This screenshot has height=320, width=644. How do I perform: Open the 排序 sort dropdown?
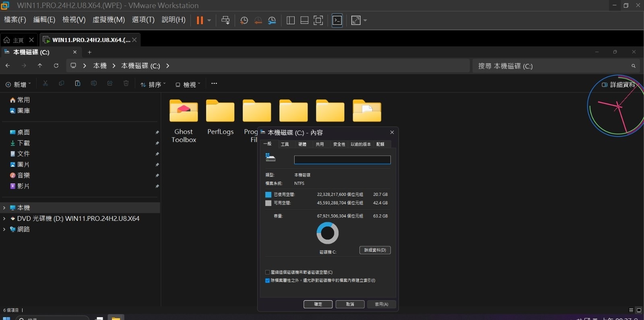point(153,84)
